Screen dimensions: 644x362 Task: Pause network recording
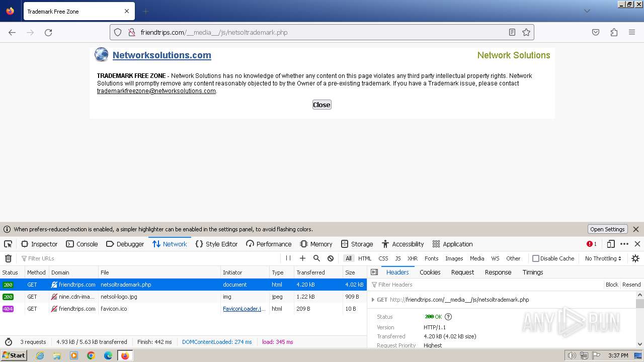tap(288, 258)
